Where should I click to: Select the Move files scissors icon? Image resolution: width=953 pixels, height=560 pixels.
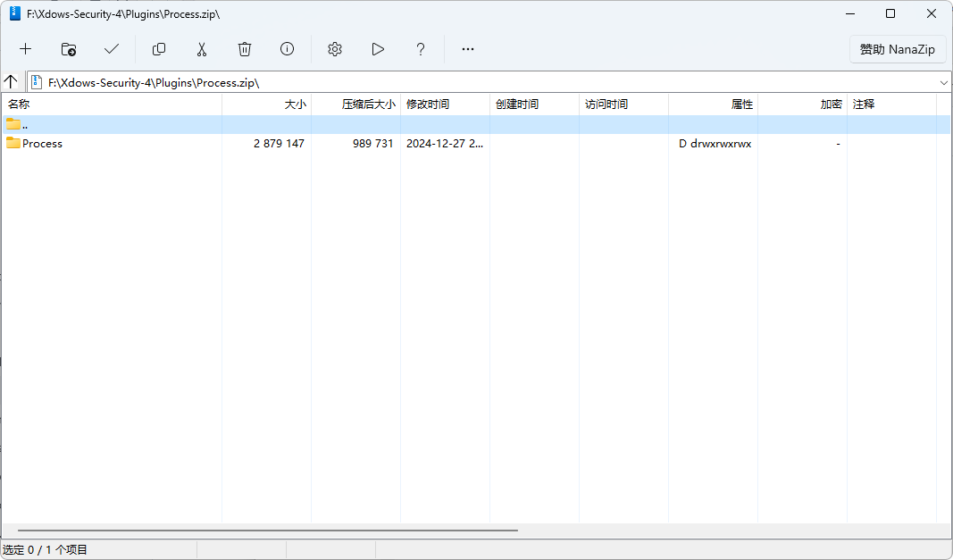201,49
